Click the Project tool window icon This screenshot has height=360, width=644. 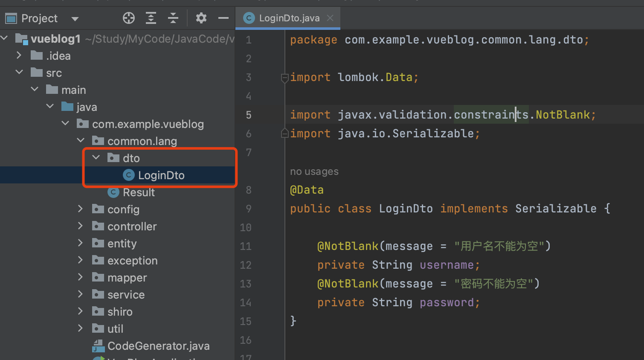11,18
